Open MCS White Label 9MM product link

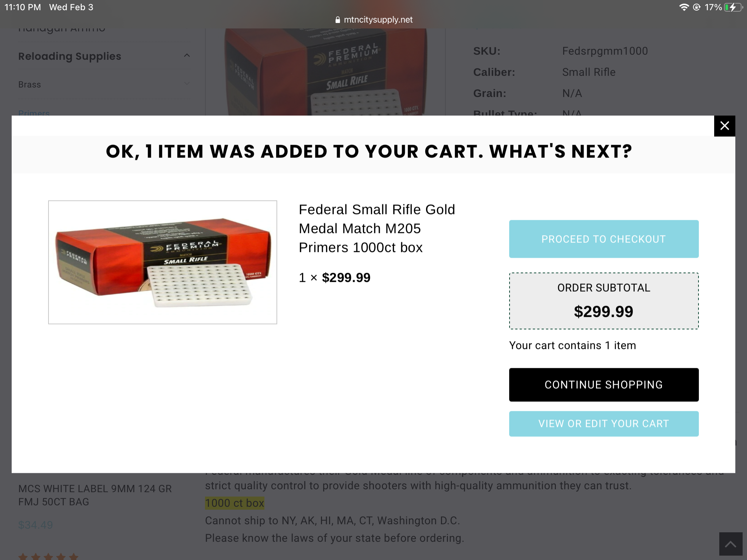[95, 495]
